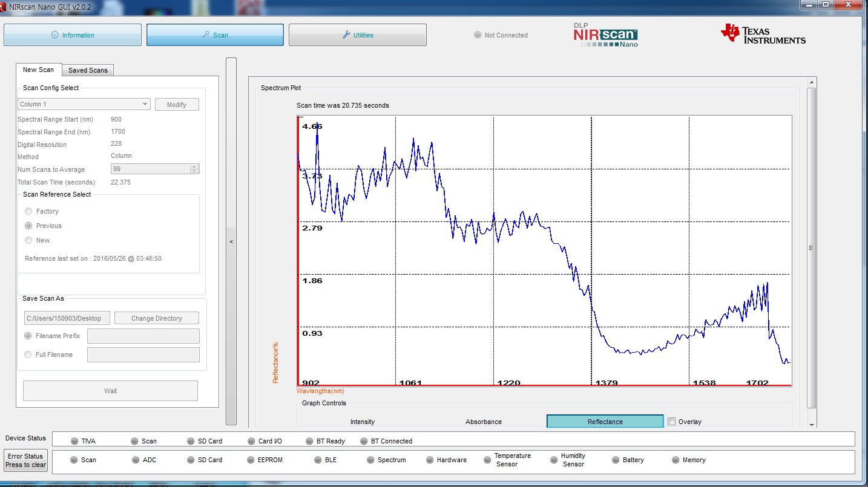
Task: Click the Digital Resolution value 228
Action: [116, 143]
